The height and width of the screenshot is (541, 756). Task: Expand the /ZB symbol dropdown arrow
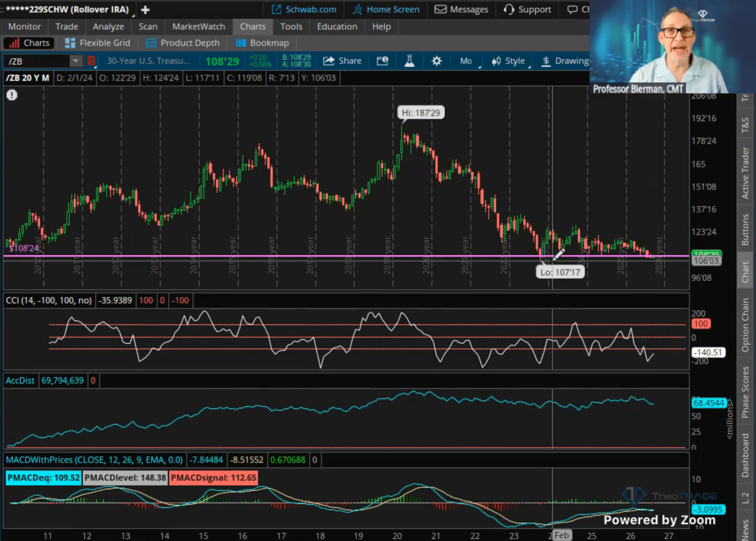pos(76,61)
